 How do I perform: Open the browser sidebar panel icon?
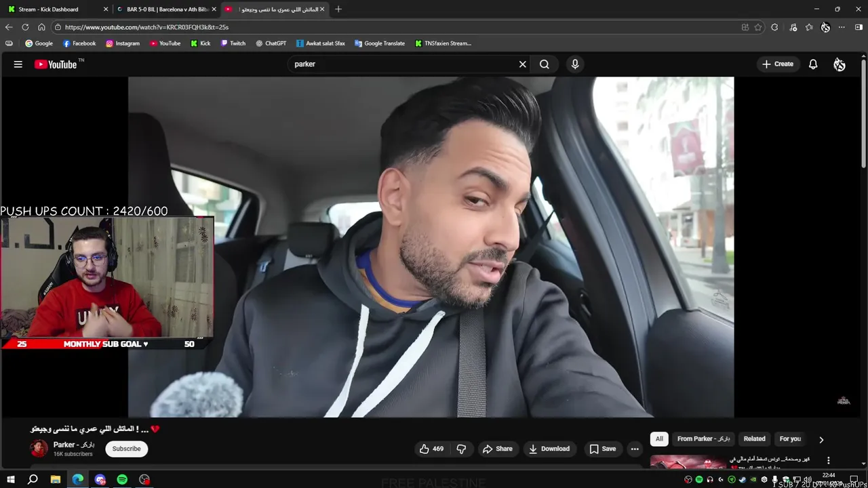pyautogui.click(x=859, y=27)
